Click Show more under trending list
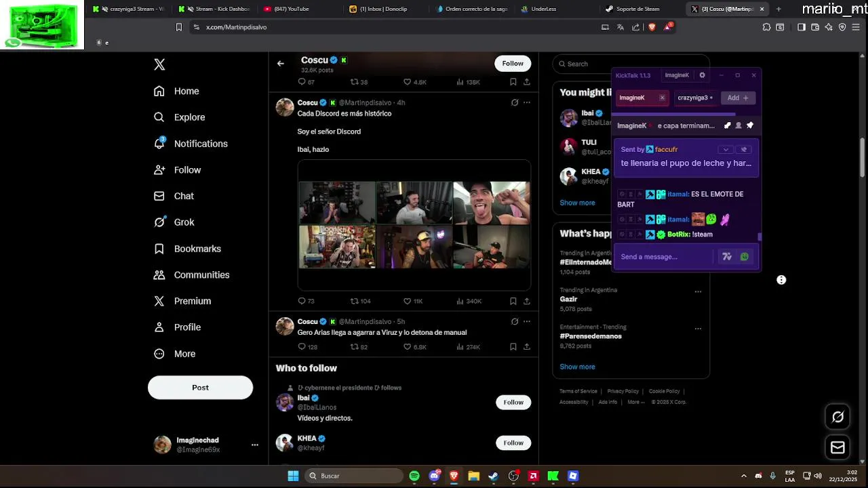 pyautogui.click(x=577, y=367)
